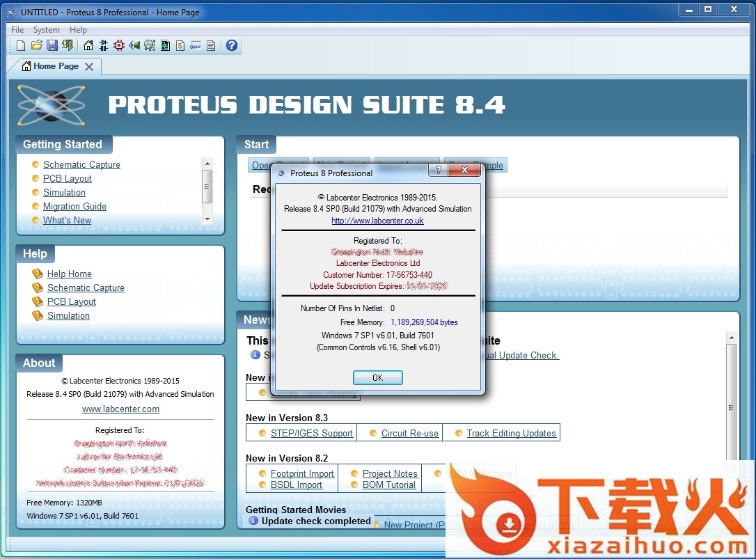Open the 3D Visualizer toolbar icon
756x559 pixels.
[x=134, y=46]
